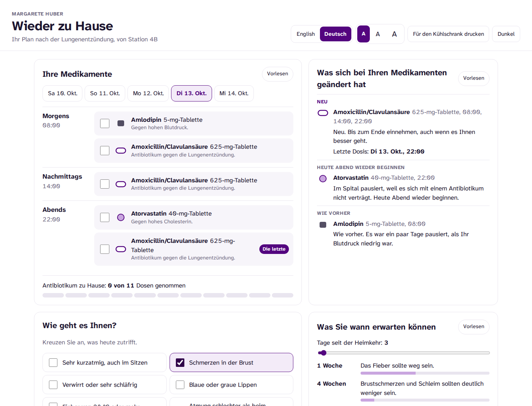Click the antibiotic doses progress bar
This screenshot has width=532, height=406.
pos(168,295)
